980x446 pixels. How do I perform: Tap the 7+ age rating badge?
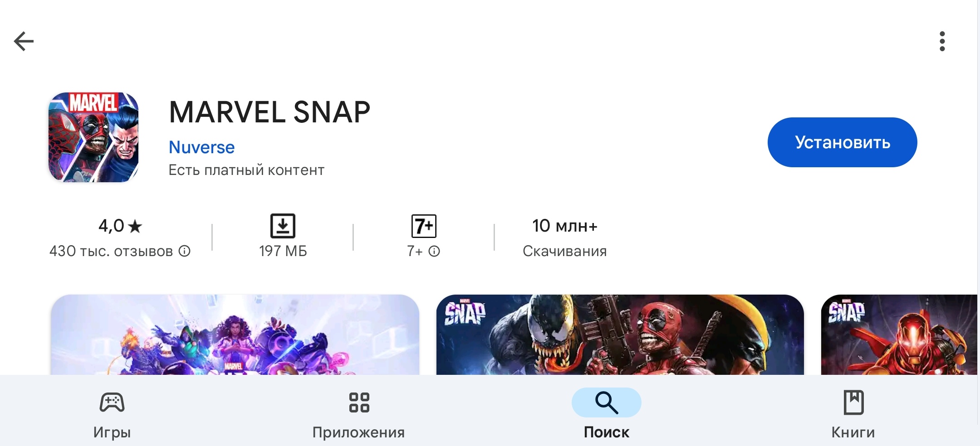pos(424,226)
